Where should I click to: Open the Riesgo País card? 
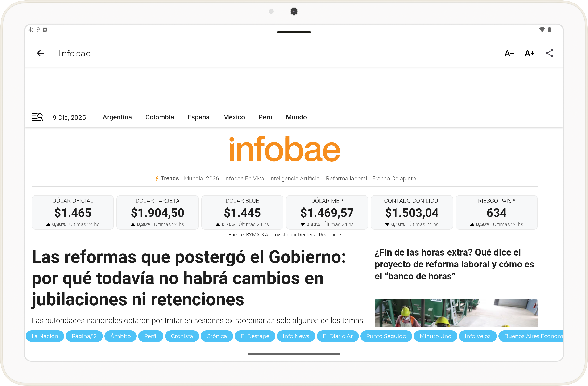(x=496, y=212)
